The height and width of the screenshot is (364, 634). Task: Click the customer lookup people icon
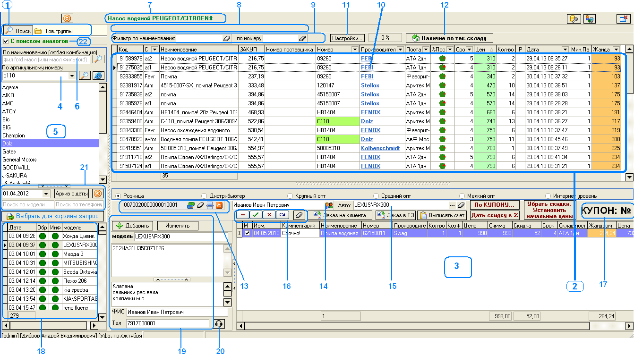click(329, 205)
